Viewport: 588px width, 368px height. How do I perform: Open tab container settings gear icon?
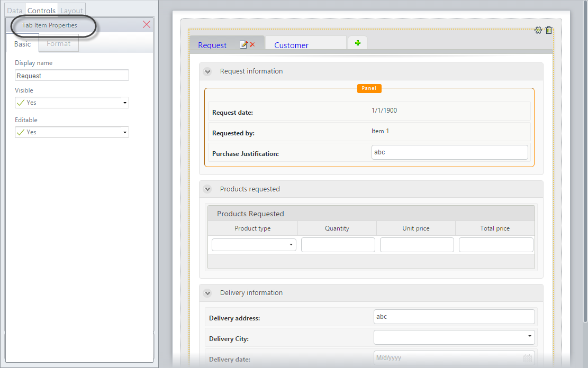(538, 30)
